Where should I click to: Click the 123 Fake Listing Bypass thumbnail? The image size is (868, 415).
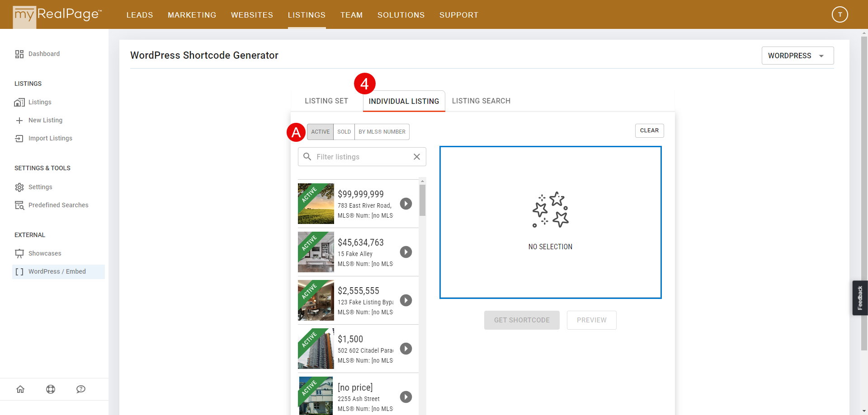tap(316, 300)
